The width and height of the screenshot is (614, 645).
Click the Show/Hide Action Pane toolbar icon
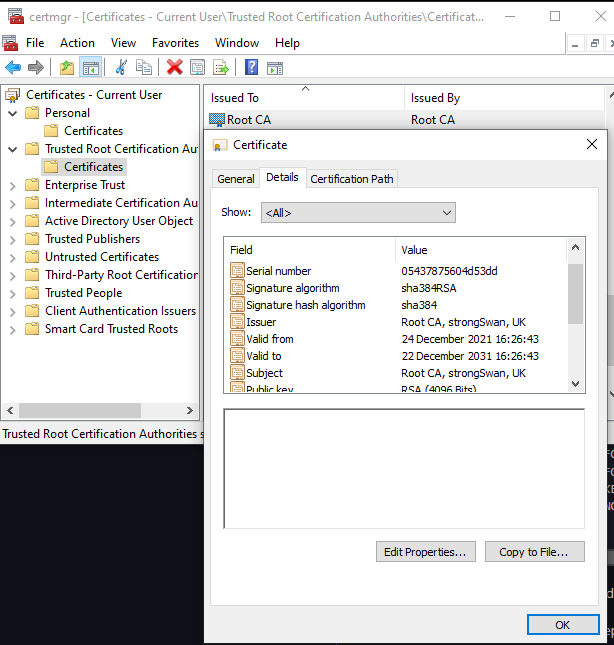point(275,68)
